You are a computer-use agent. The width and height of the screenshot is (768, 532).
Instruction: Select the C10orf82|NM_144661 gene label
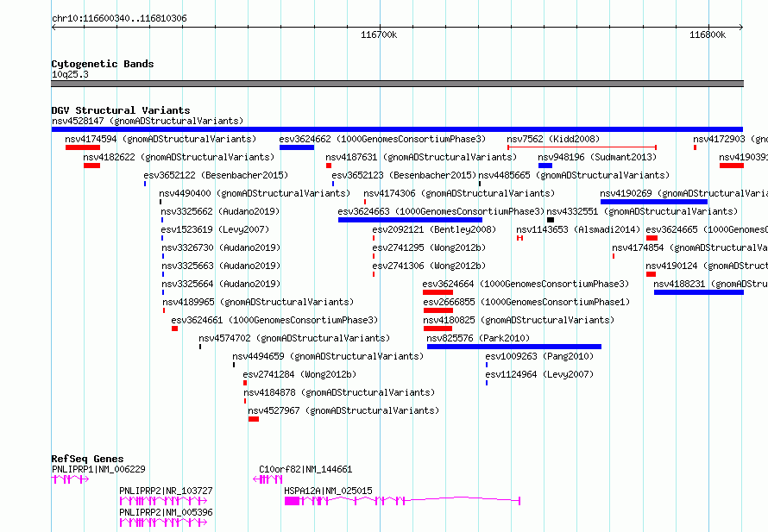305,469
